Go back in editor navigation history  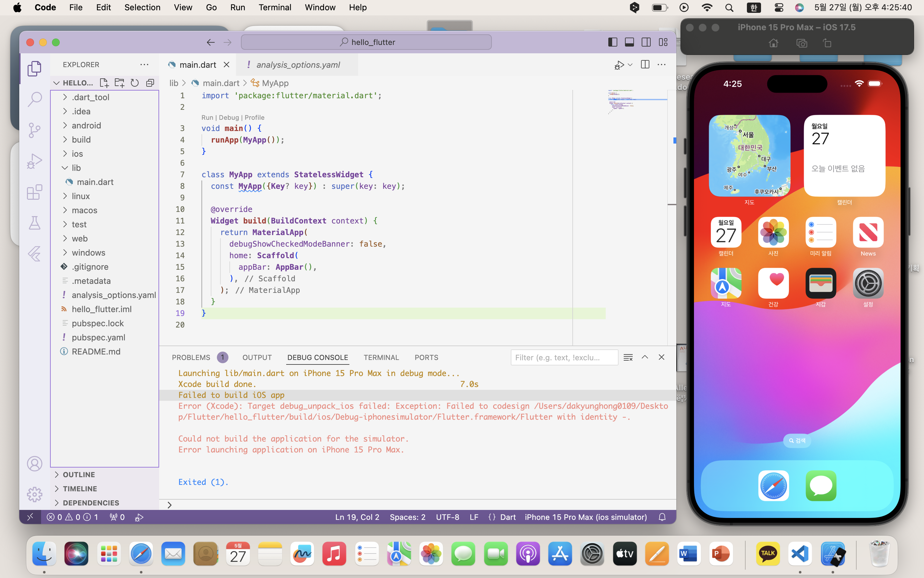point(211,42)
